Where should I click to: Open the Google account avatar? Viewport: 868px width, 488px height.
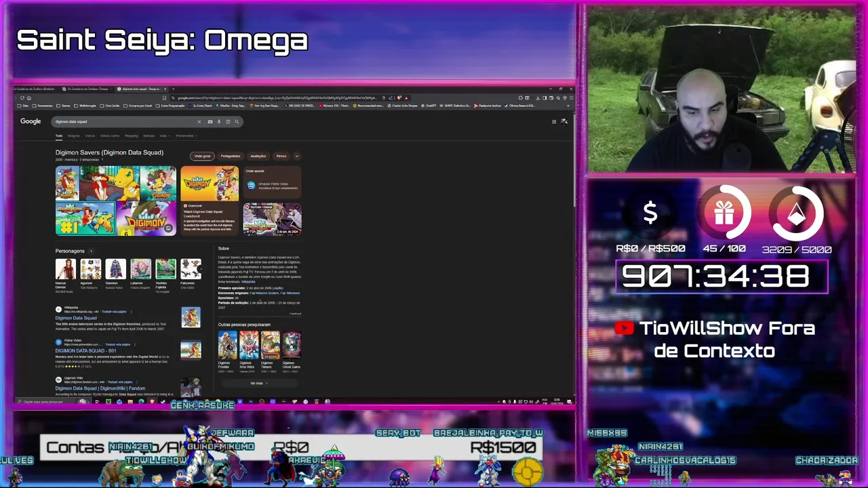click(x=564, y=121)
